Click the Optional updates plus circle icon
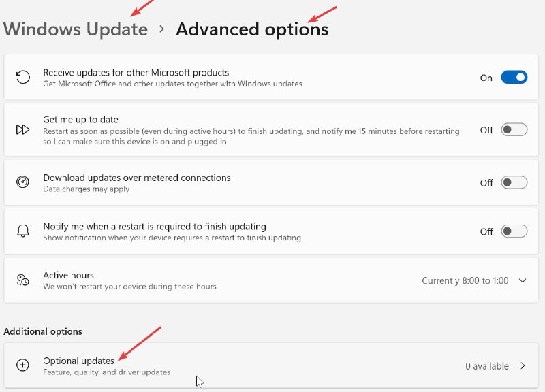 click(x=23, y=365)
